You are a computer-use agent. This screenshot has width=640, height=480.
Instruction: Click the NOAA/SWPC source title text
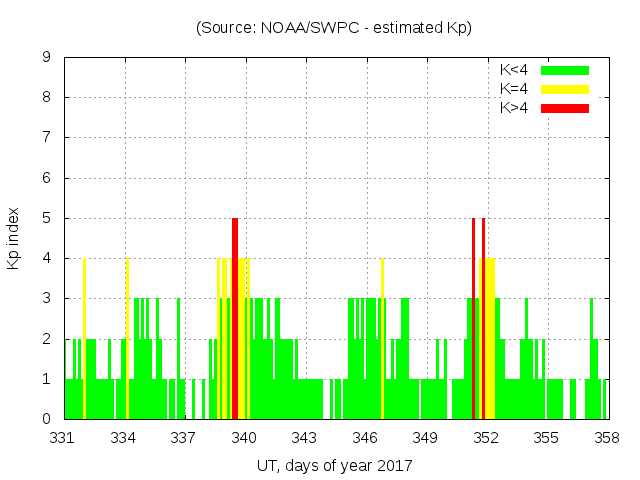334,28
